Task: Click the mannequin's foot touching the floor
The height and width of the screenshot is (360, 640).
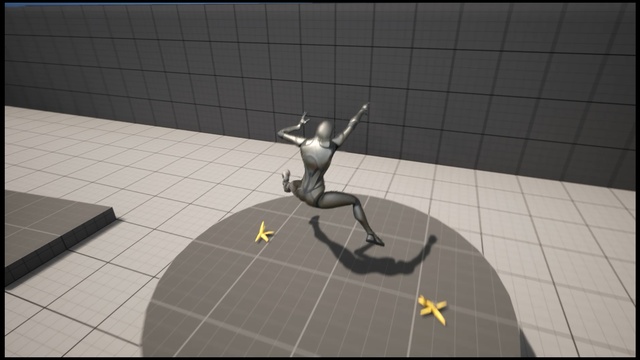Action: point(376,240)
